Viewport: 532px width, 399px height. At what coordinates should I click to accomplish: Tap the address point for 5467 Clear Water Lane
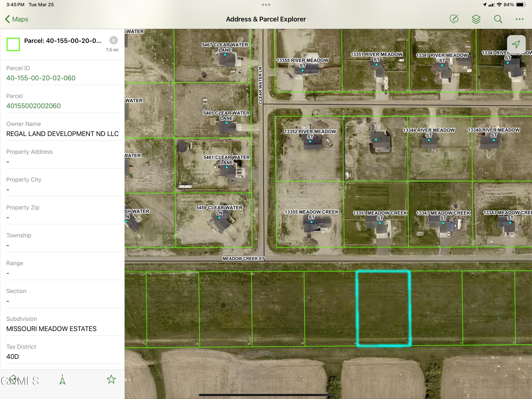225,55
